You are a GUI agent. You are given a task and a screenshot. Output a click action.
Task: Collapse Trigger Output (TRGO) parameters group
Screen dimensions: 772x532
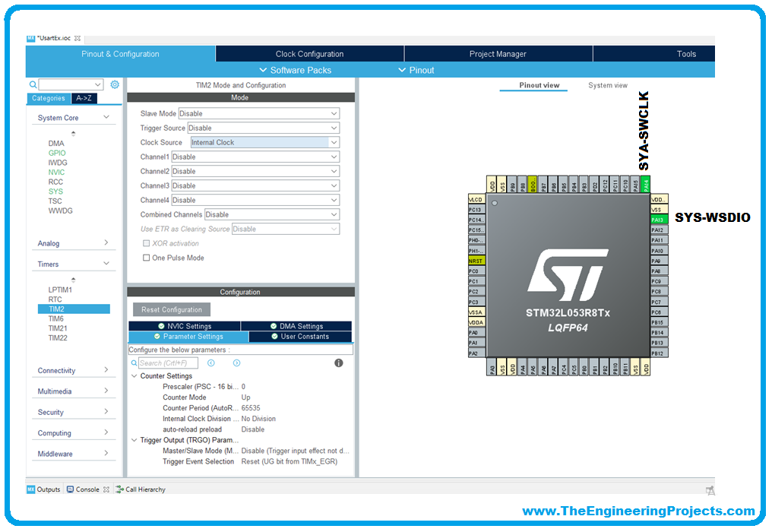click(x=134, y=440)
